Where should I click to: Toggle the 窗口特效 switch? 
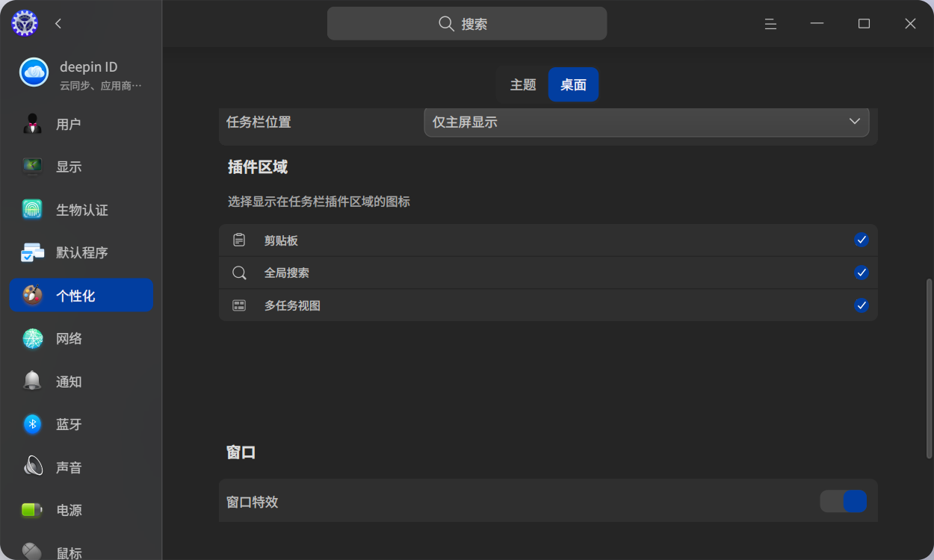[x=843, y=501]
